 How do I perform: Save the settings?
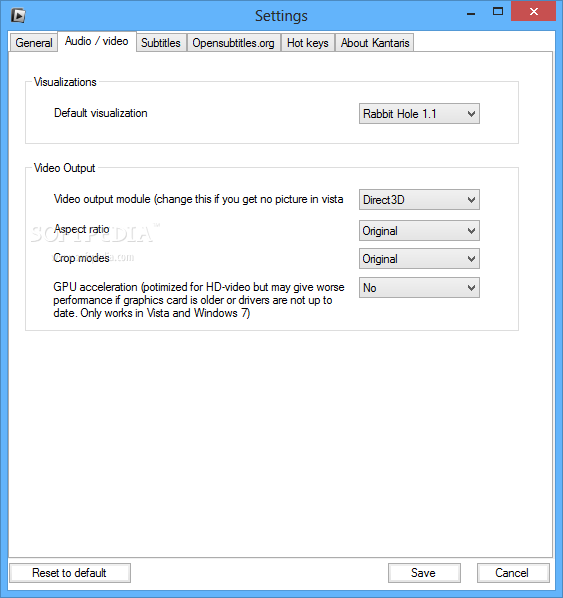(424, 573)
